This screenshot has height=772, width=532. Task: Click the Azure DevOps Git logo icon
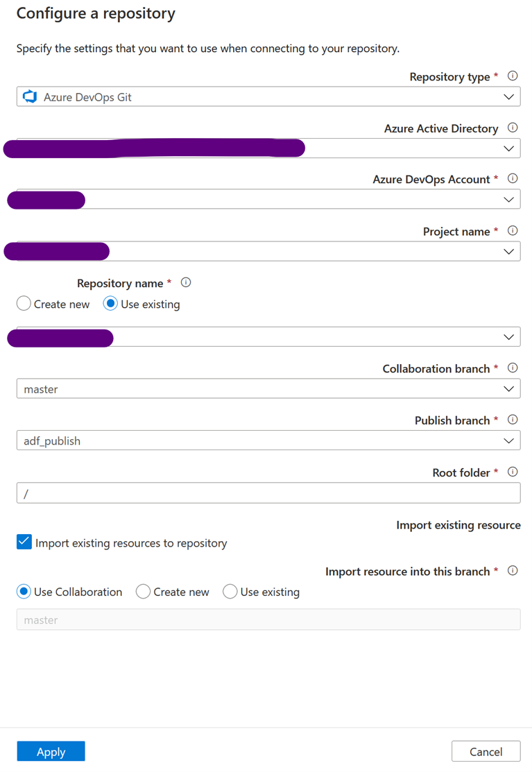click(x=30, y=96)
